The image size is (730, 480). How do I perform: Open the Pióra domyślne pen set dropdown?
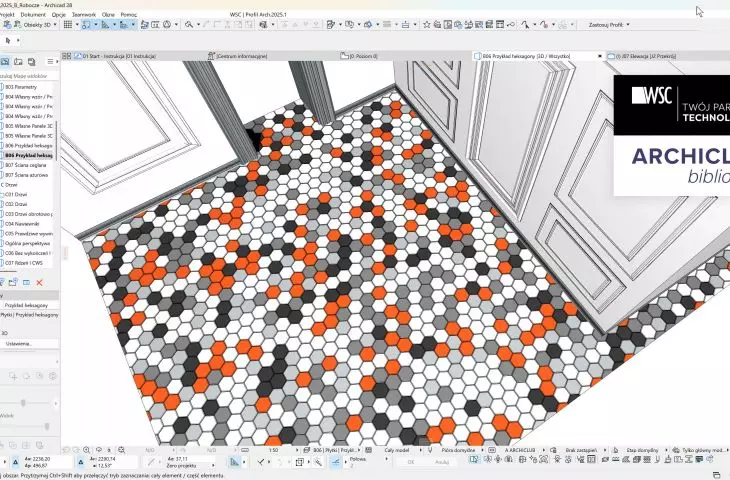coord(460,450)
